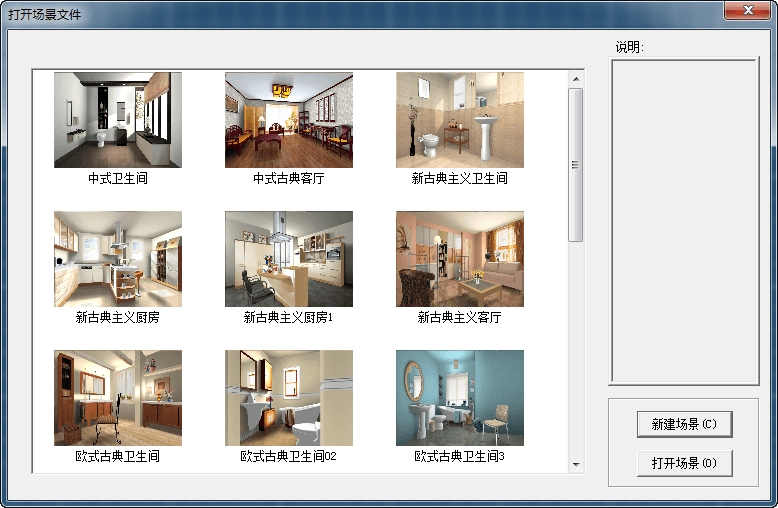The image size is (778, 508).
Task: Click the vertical scrollbar thumb
Action: pyautogui.click(x=575, y=165)
